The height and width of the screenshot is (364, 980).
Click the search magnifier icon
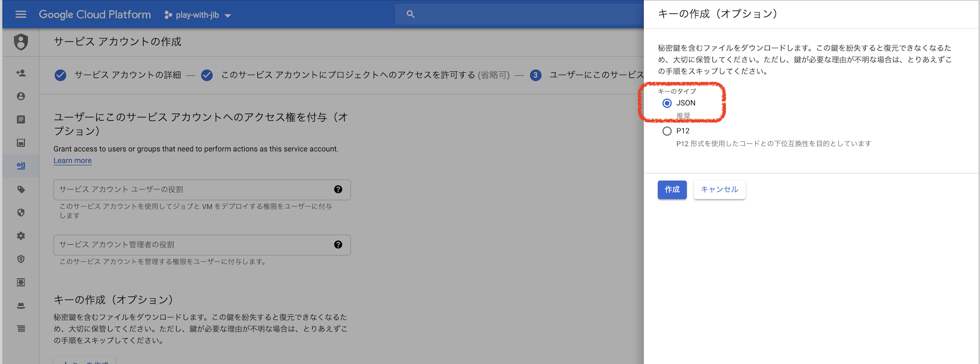point(410,14)
